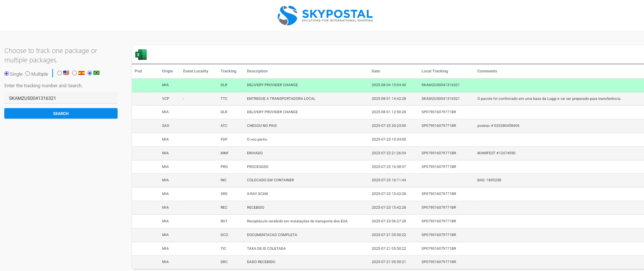This screenshot has height=271, width=644.
Task: Click ENTREGUE A TRANSPORTADORA LOCAL description
Action: 281,98
